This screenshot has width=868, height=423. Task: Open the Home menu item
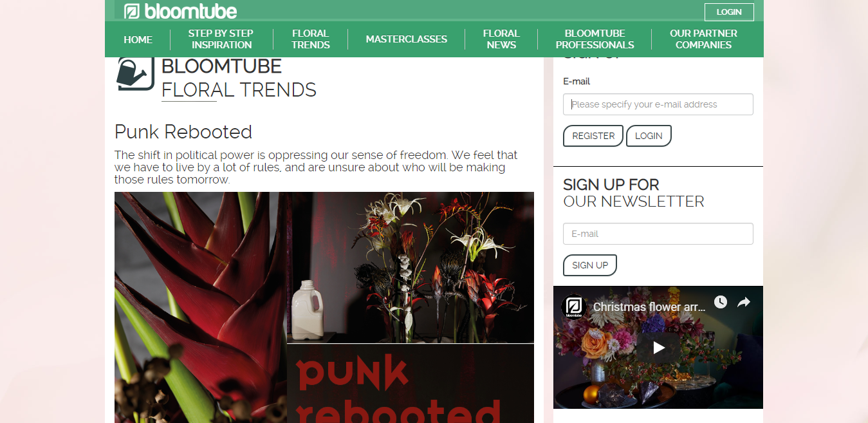point(138,39)
